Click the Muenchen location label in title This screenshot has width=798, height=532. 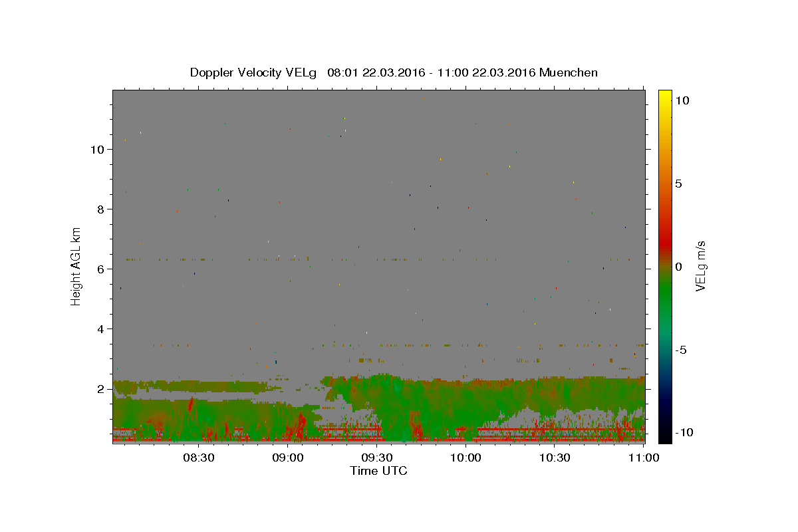point(569,72)
